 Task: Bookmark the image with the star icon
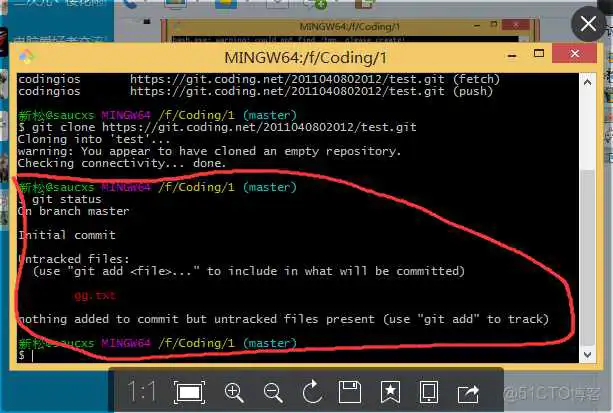(x=389, y=391)
